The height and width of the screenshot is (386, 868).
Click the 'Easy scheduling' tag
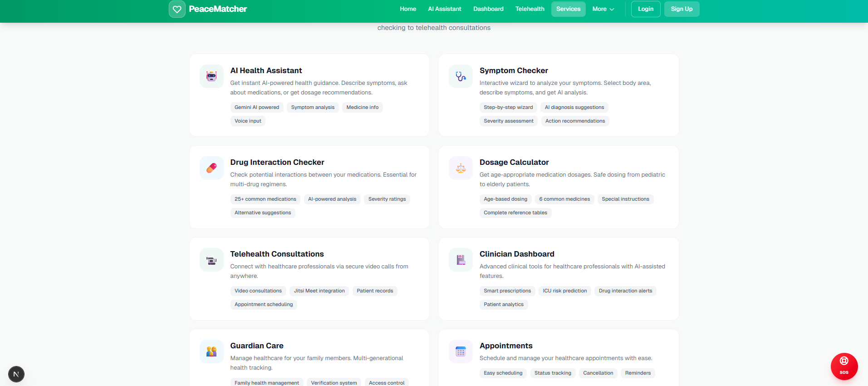tap(503, 373)
